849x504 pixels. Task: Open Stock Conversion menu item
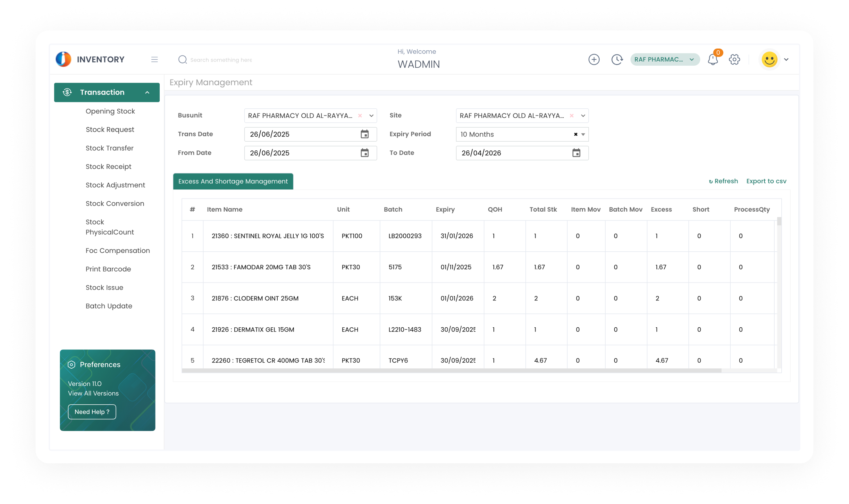115,204
